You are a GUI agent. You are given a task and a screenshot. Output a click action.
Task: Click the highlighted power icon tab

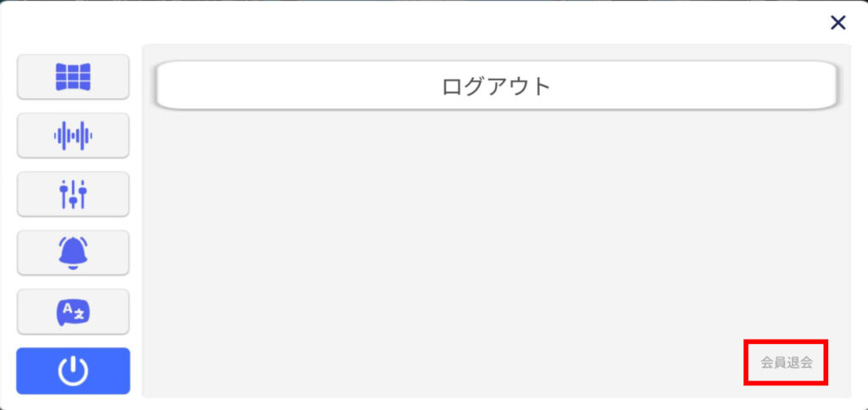pyautogui.click(x=73, y=371)
